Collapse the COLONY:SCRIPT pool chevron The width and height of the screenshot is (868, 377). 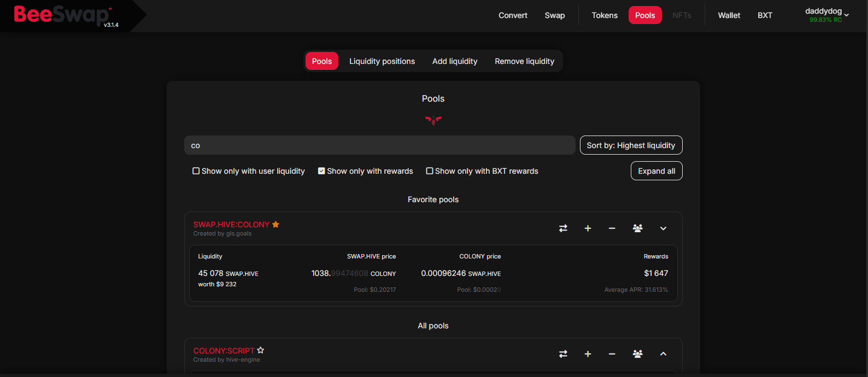click(663, 354)
